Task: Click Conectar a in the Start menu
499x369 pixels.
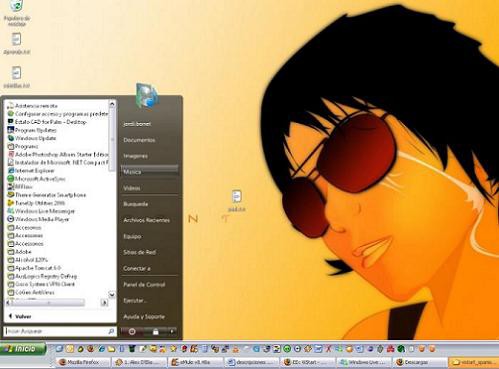Action: click(x=137, y=268)
